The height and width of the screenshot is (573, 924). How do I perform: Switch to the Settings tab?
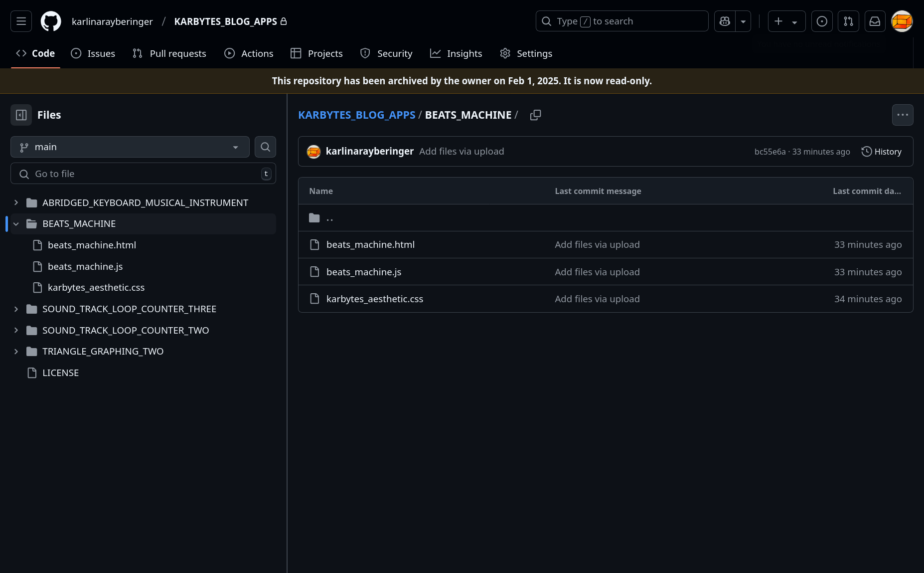(x=526, y=53)
